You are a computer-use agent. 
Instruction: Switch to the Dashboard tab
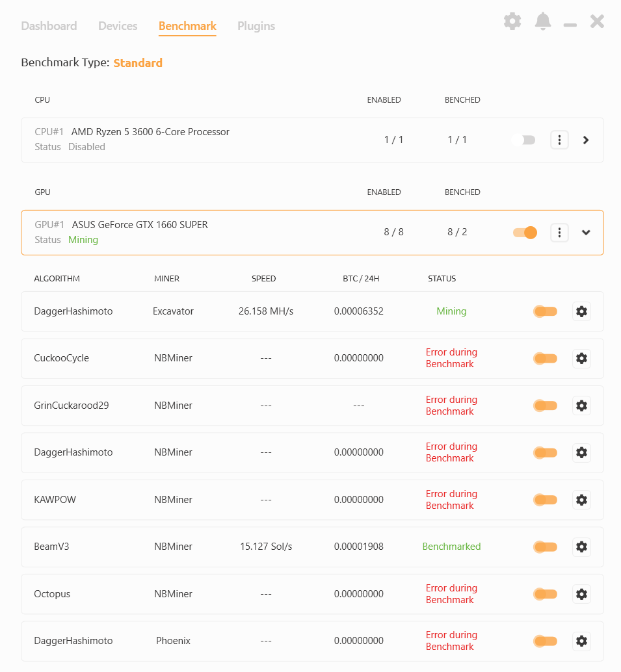[49, 26]
